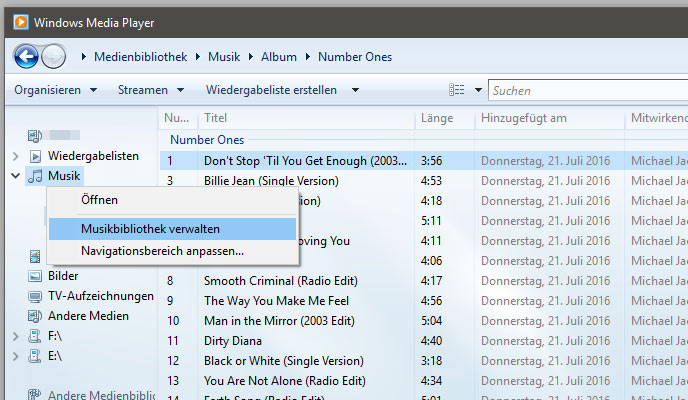
Task: Choose Öffnen in the context menu
Action: click(x=173, y=200)
